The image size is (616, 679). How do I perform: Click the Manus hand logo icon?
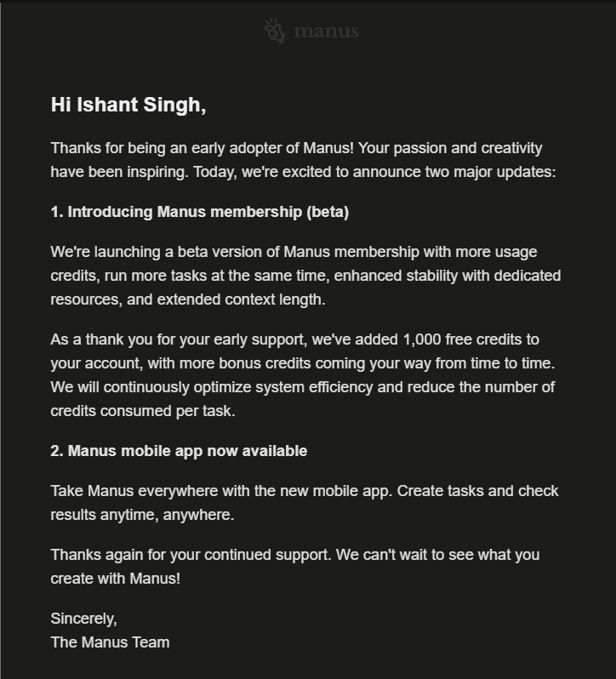coord(275,31)
